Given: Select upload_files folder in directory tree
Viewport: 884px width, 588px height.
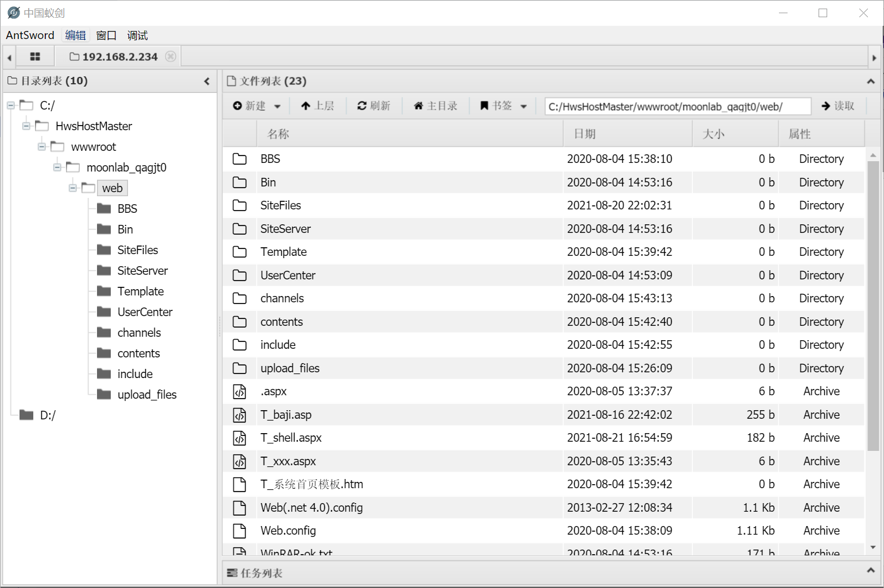Looking at the screenshot, I should click(147, 395).
